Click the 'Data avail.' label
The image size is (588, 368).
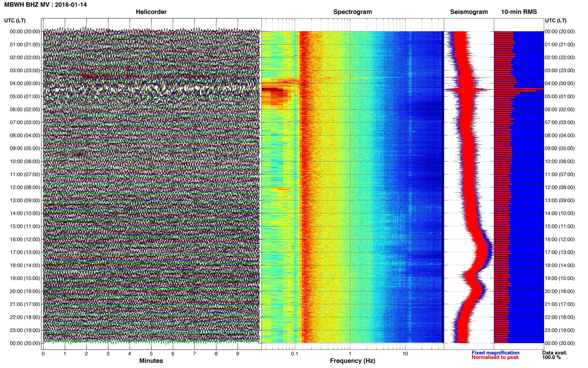(x=555, y=353)
